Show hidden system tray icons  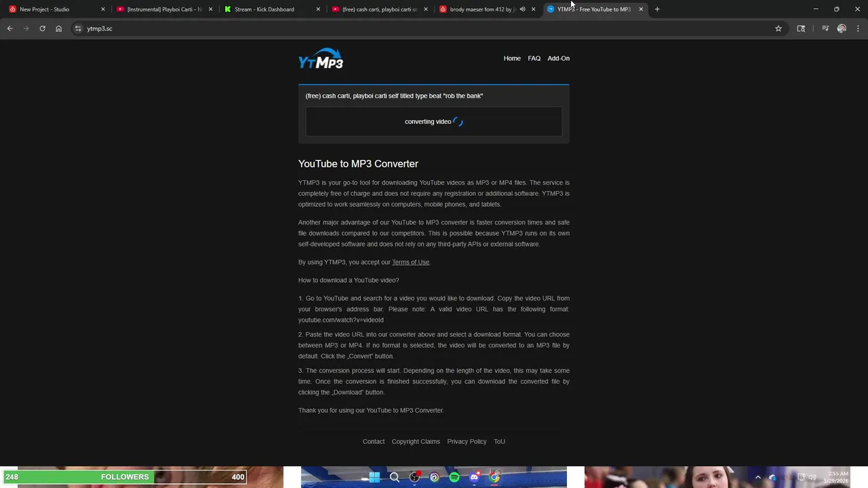[x=758, y=477]
